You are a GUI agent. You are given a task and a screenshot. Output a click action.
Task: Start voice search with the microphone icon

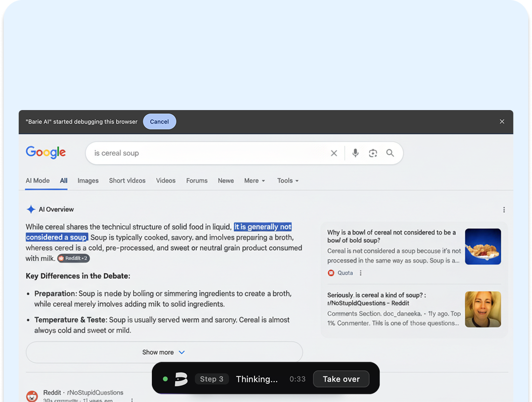coord(355,153)
